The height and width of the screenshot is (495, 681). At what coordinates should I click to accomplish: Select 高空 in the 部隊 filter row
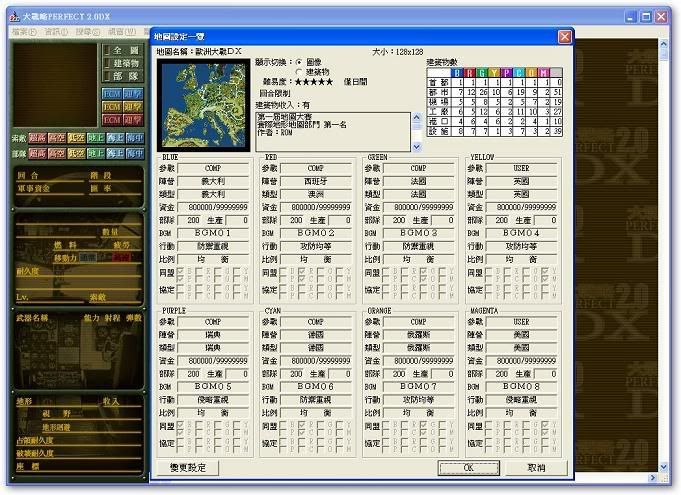coord(57,153)
